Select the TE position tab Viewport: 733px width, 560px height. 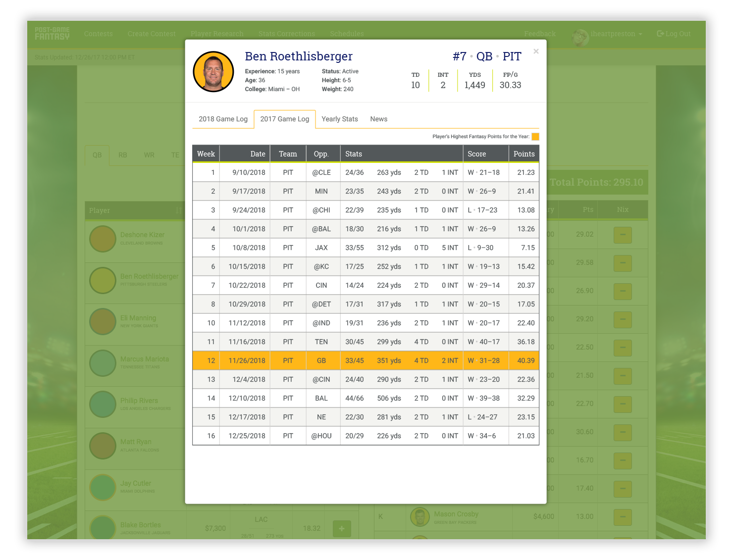(175, 155)
